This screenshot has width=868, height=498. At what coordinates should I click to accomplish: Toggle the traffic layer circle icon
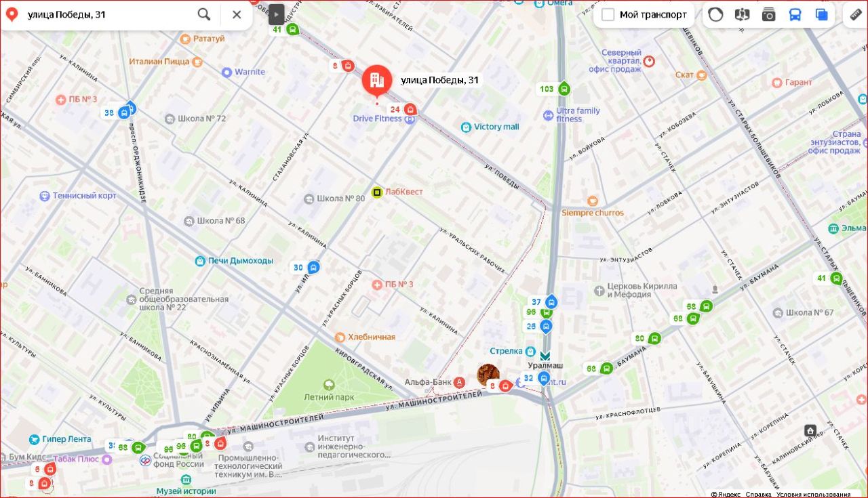tap(715, 14)
